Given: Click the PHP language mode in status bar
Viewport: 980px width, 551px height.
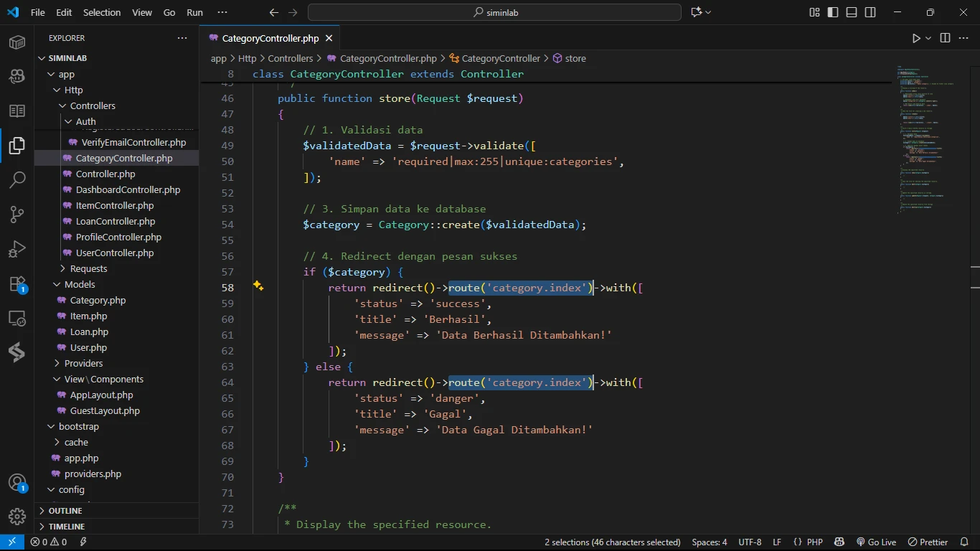Looking at the screenshot, I should [808, 542].
